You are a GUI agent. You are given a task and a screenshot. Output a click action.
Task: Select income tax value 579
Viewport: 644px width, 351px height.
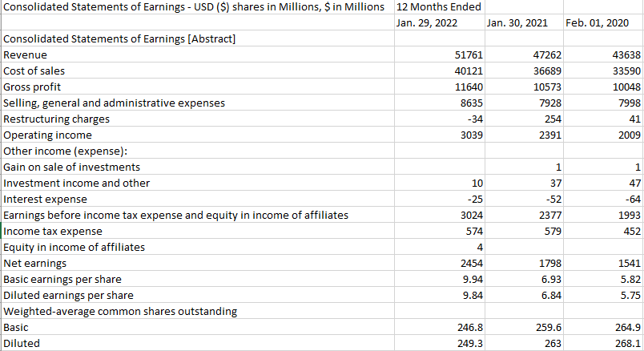(x=553, y=232)
